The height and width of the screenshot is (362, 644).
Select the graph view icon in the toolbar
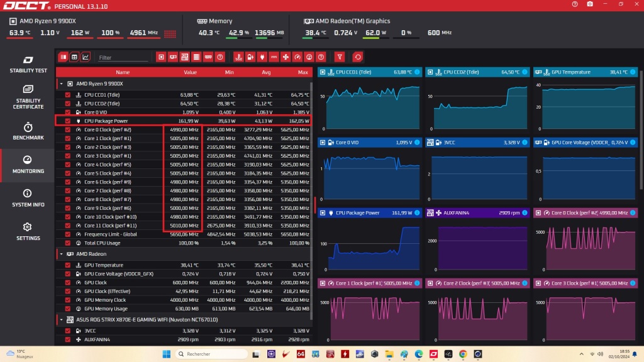point(84,57)
